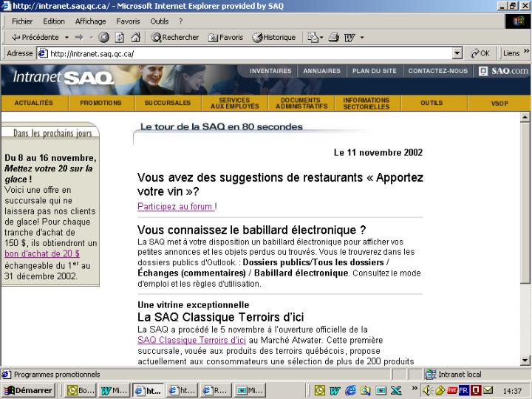Open the Démarrer start button
Viewport: 532px width, 399px height.
[x=29, y=391]
